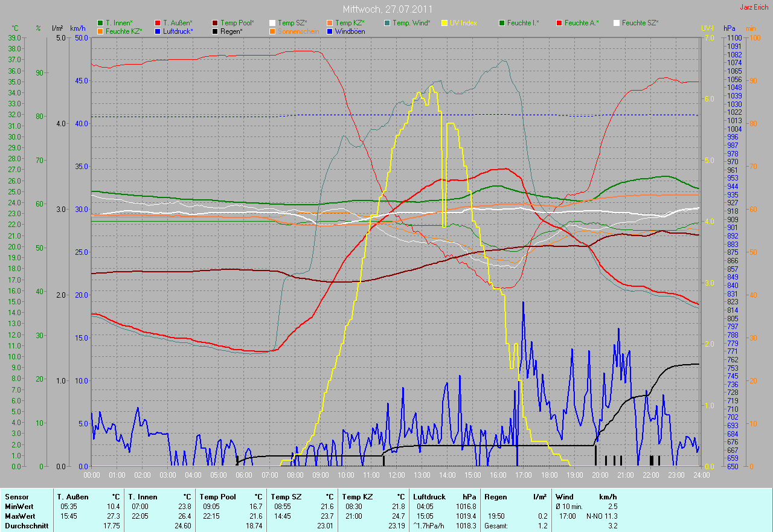The image size is (773, 532).
Task: Click the Jarz Erich label
Action: [x=754, y=7]
